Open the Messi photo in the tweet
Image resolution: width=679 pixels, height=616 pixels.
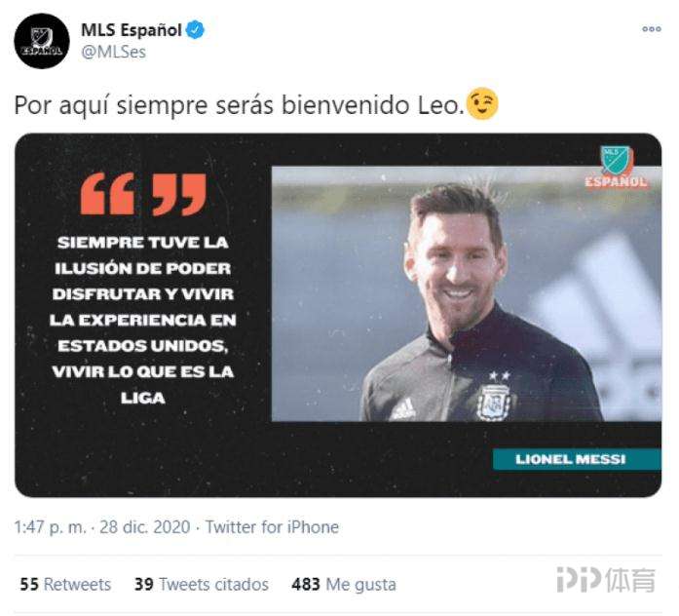(467, 293)
